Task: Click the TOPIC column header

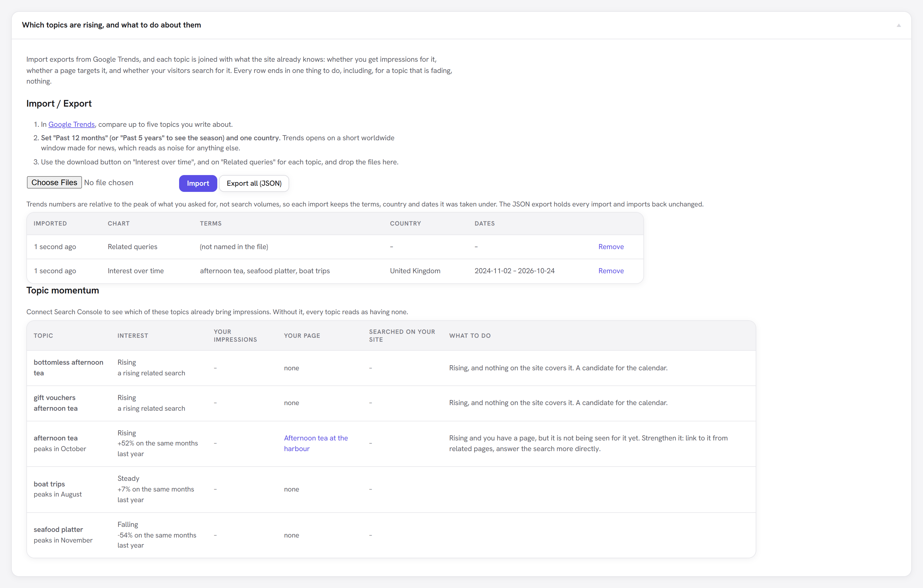Action: click(x=43, y=336)
